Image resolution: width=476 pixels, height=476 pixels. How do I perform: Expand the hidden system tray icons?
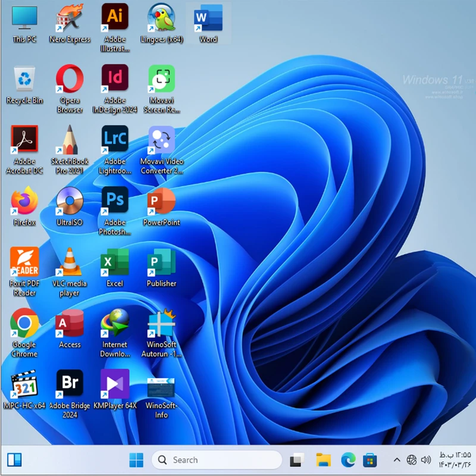click(x=397, y=460)
